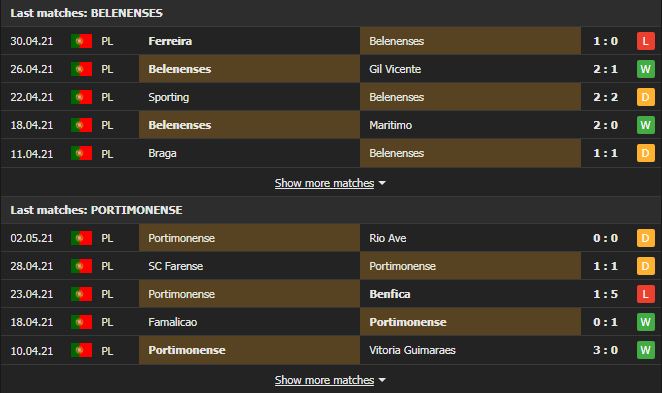The height and width of the screenshot is (393, 662).
Task: Click Portugal flag on 30.04.21 row
Action: (x=81, y=41)
